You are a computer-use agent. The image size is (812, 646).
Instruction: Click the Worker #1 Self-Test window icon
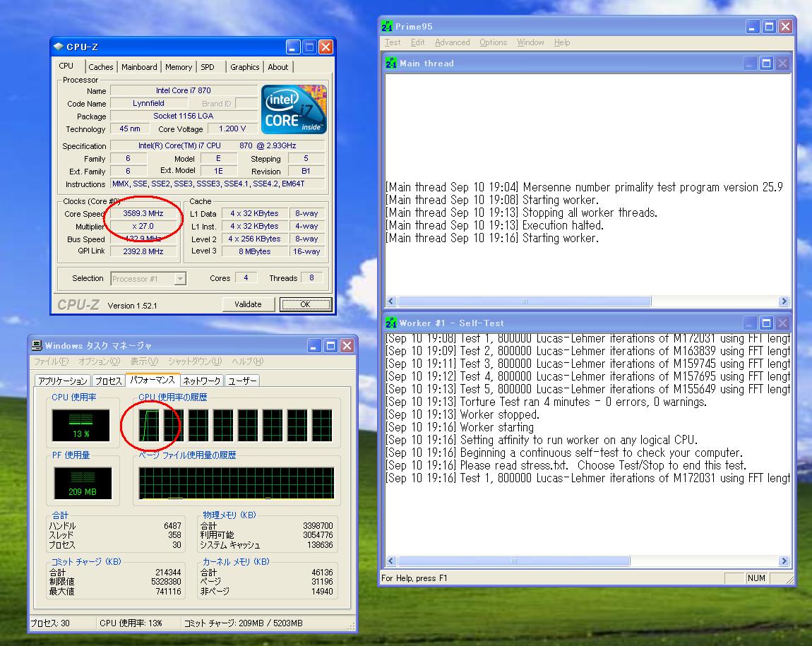tap(391, 323)
